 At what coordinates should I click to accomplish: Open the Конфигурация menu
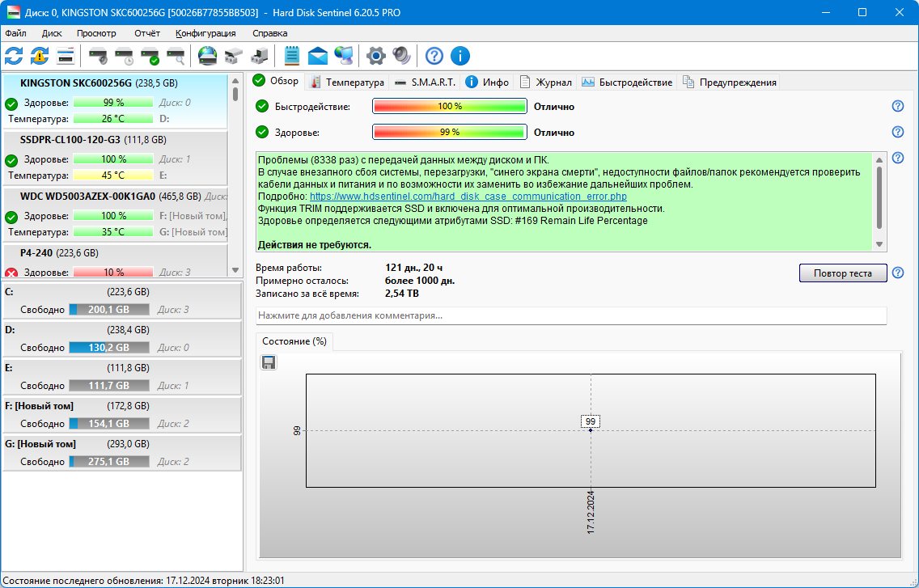tap(205, 33)
